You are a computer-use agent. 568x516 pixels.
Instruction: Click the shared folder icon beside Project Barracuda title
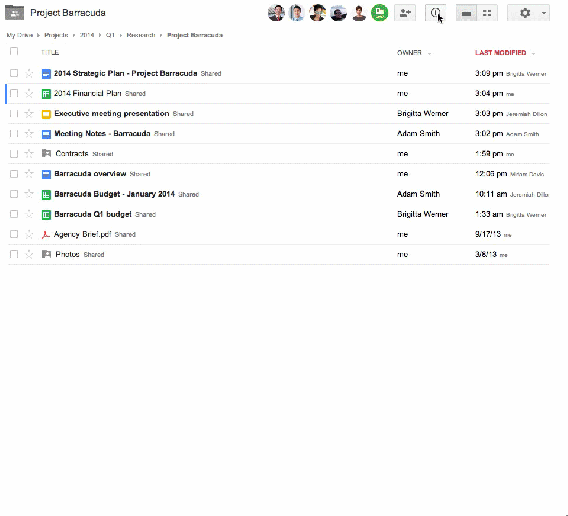[14, 13]
